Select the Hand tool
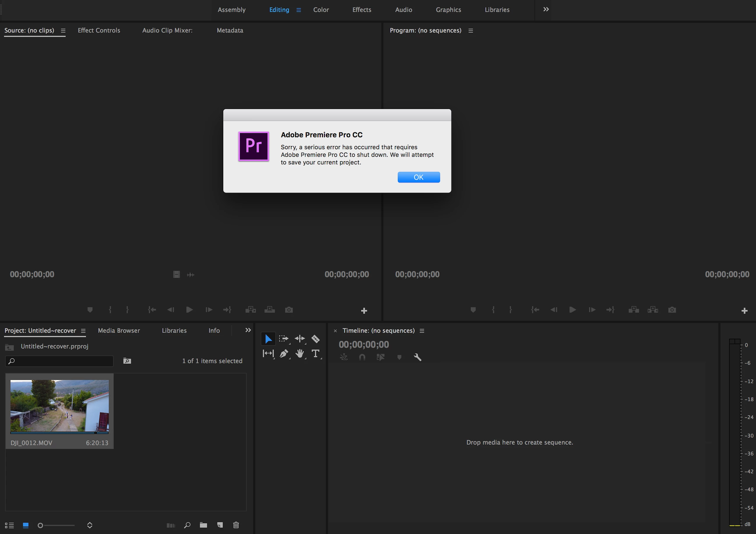This screenshot has width=756, height=534. [299, 354]
